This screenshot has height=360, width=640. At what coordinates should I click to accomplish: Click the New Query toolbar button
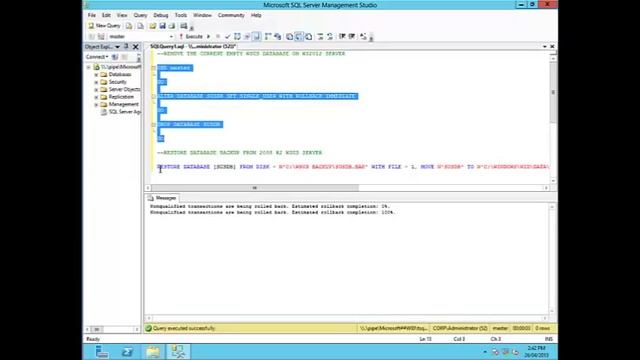[104, 26]
